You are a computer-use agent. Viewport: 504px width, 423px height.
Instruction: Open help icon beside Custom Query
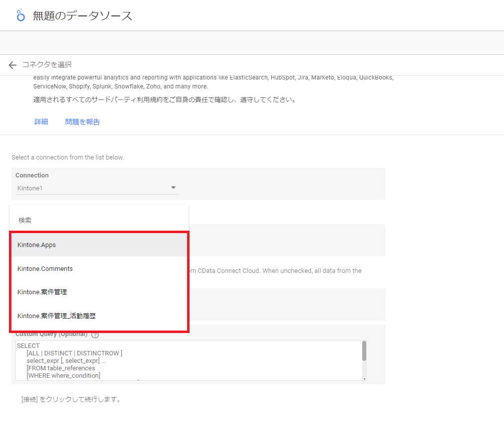click(95, 335)
